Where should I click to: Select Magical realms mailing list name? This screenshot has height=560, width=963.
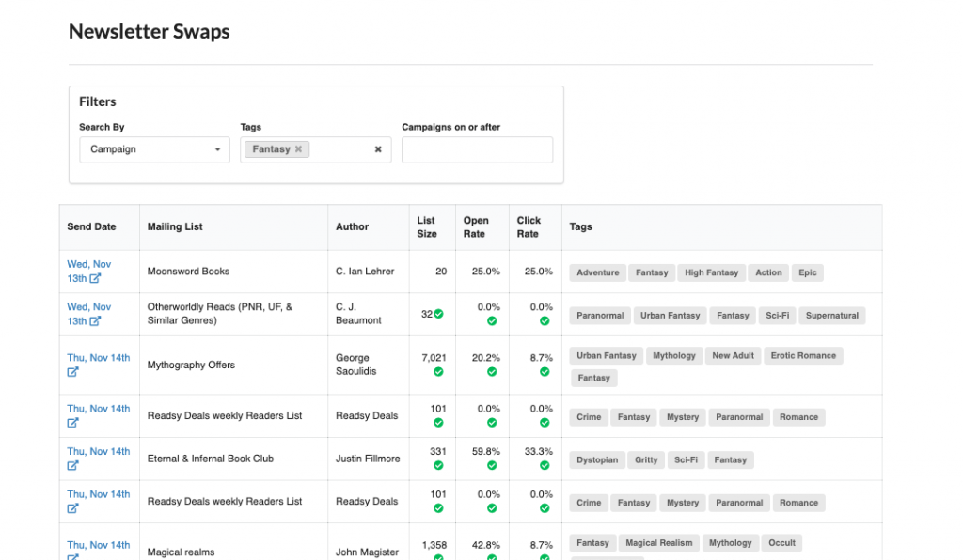182,552
